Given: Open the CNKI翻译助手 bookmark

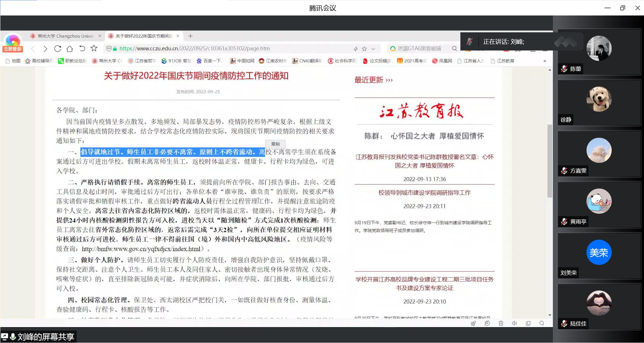Looking at the screenshot, I should (x=307, y=61).
